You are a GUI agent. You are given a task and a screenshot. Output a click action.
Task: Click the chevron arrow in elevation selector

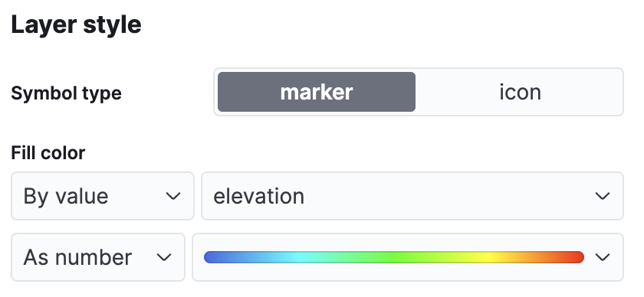(x=602, y=196)
